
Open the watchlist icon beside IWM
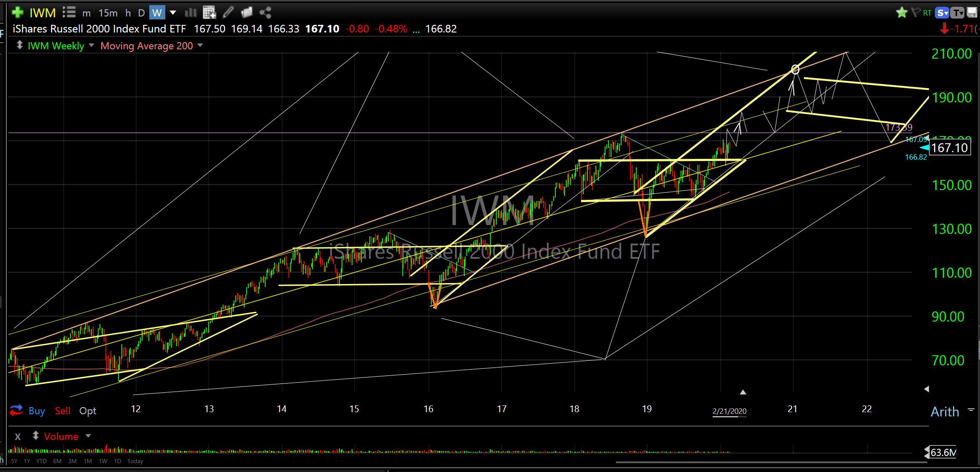tap(69, 12)
